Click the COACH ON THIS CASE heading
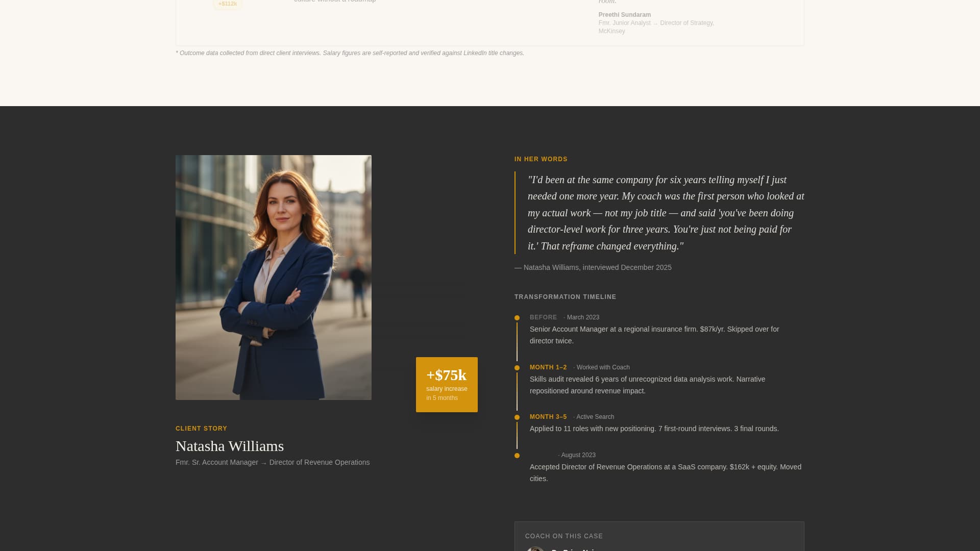Screen dimensions: 980x551 click(564, 536)
